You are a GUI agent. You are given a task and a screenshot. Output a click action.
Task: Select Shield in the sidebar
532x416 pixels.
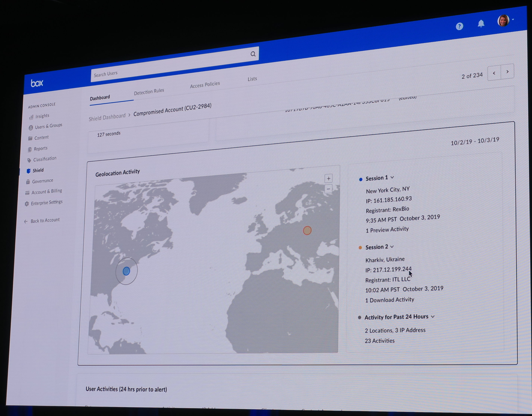38,170
